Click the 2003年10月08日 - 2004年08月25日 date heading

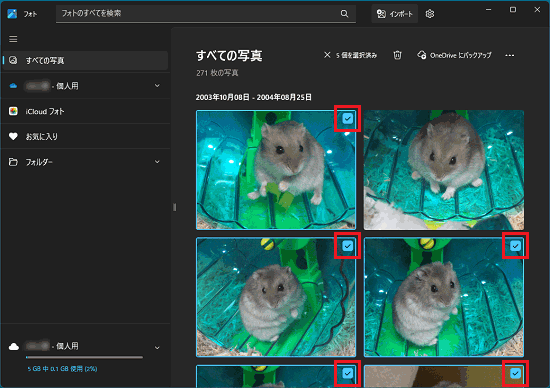coord(254,97)
